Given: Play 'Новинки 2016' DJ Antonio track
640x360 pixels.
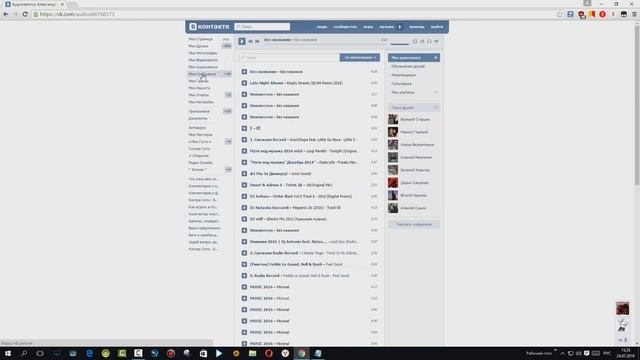Looking at the screenshot, I should coord(244,242).
